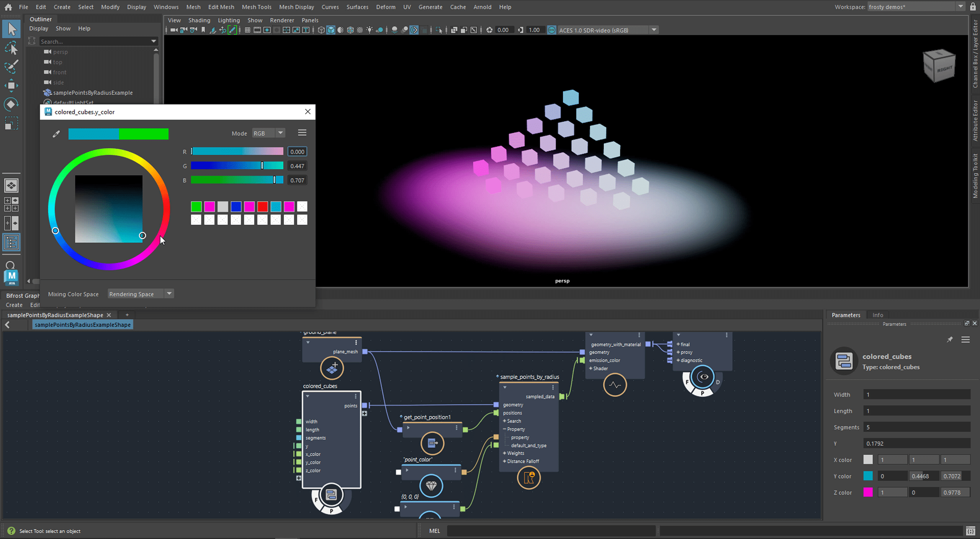Click the point_color diamond node icon

coord(431,486)
